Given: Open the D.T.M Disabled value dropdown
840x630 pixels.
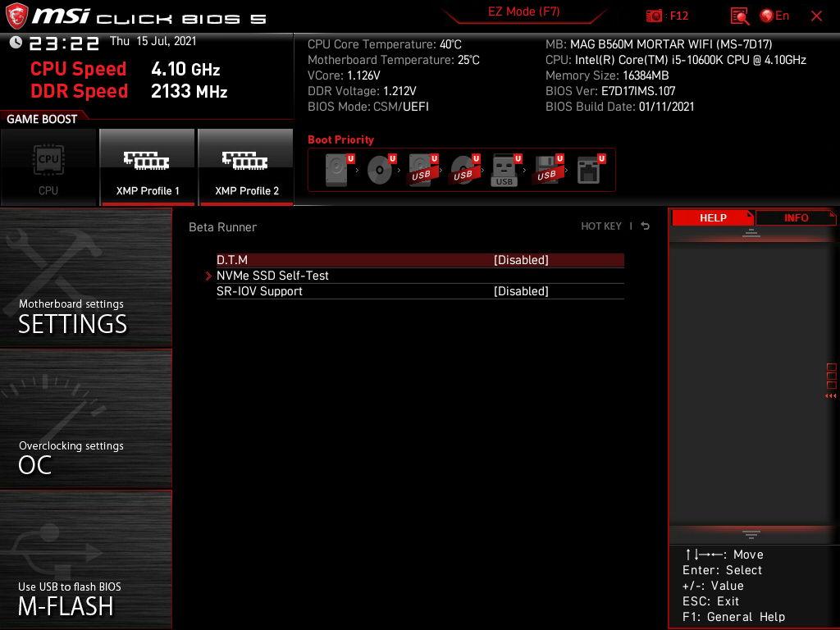Looking at the screenshot, I should click(x=521, y=260).
